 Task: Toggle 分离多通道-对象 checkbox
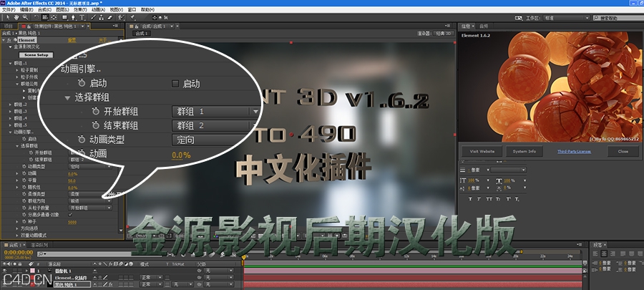click(x=70, y=214)
